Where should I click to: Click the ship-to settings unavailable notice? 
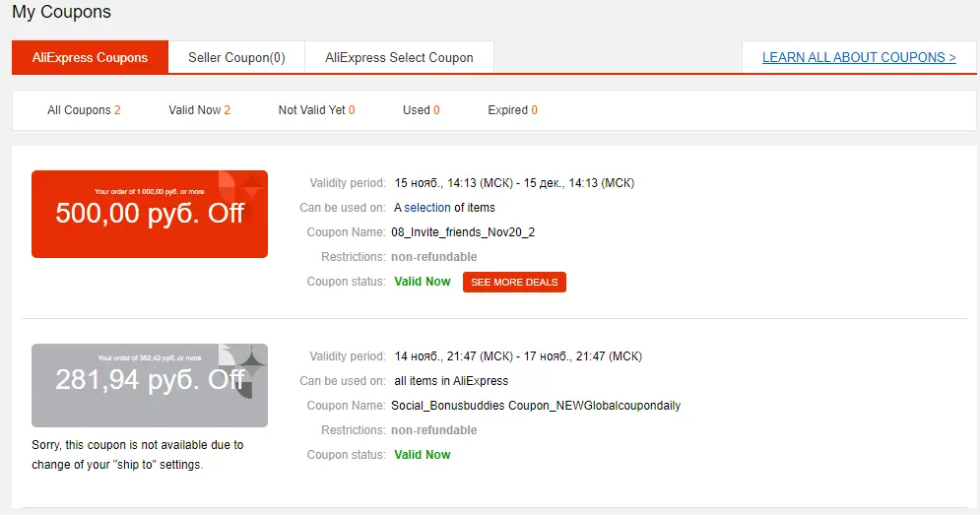(138, 454)
